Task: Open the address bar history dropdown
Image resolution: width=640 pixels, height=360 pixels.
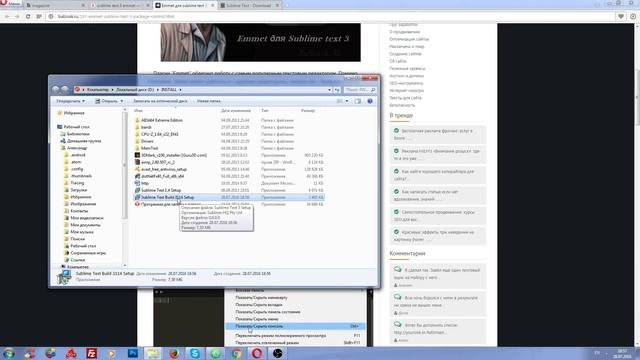Action: pos(329,89)
